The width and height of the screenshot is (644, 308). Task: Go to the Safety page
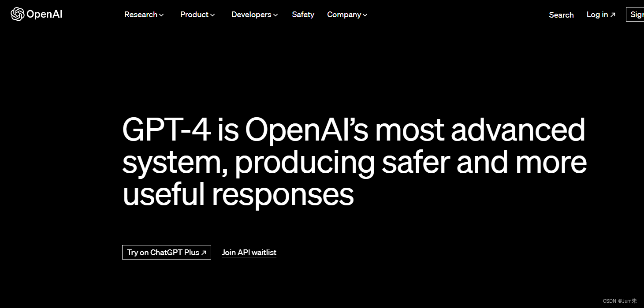pos(303,15)
